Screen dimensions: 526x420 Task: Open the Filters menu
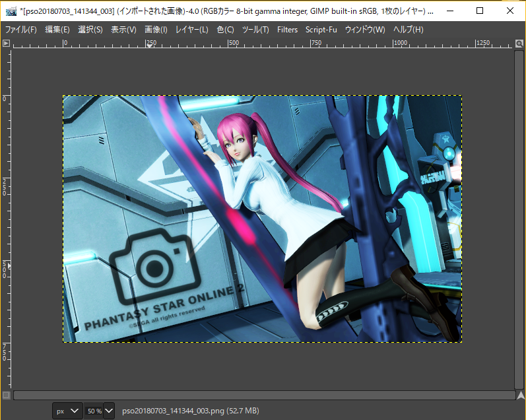tap(287, 30)
